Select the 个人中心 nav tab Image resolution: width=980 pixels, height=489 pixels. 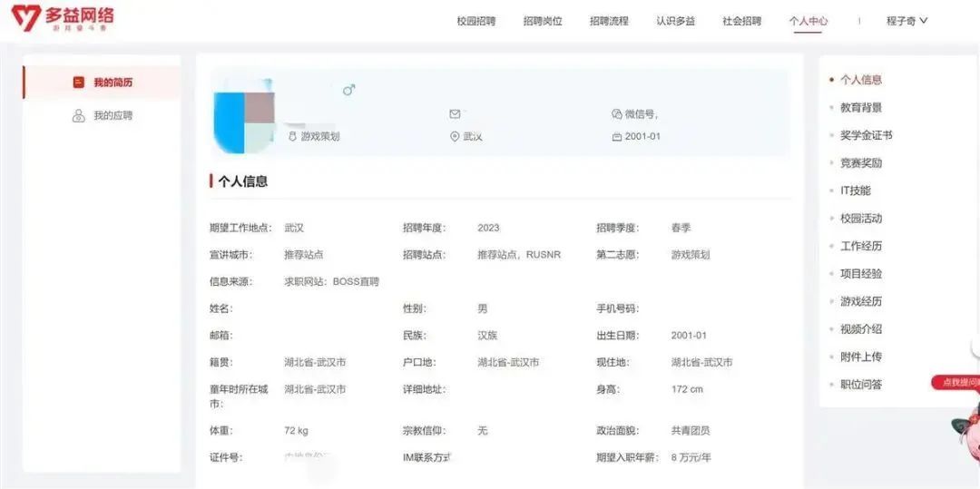point(808,21)
